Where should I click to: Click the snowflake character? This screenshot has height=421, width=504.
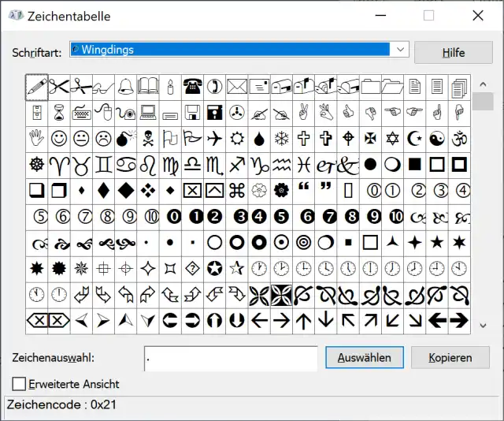[x=281, y=139]
